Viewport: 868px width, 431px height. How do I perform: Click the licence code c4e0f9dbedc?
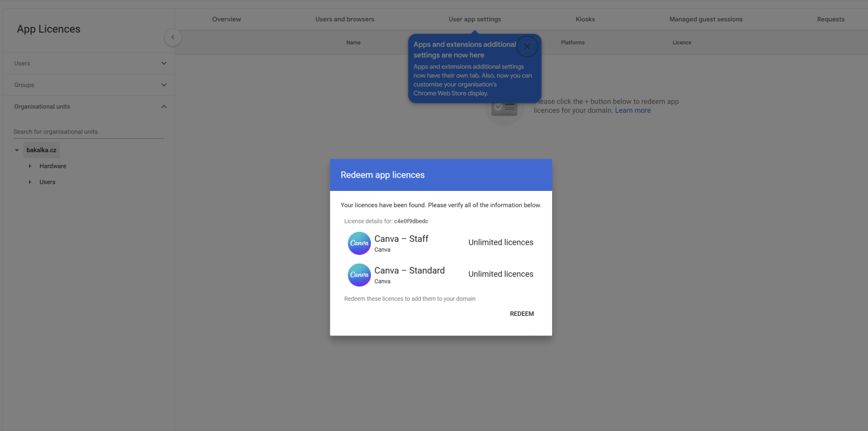click(411, 222)
